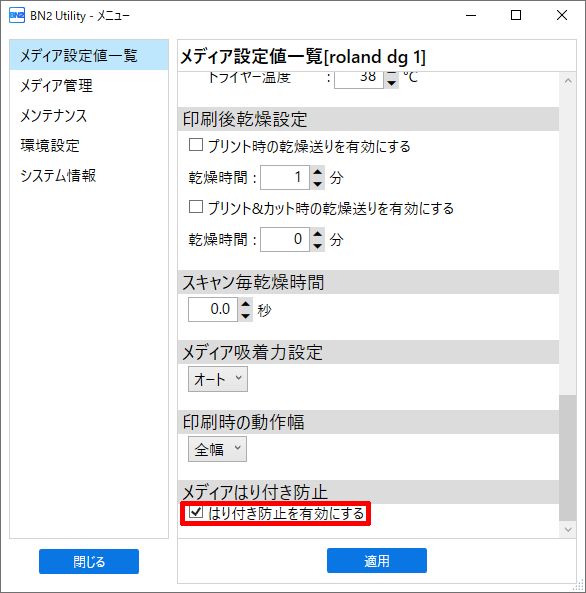Click the scrollbar up arrow
The height and width of the screenshot is (593, 586).
(x=568, y=81)
